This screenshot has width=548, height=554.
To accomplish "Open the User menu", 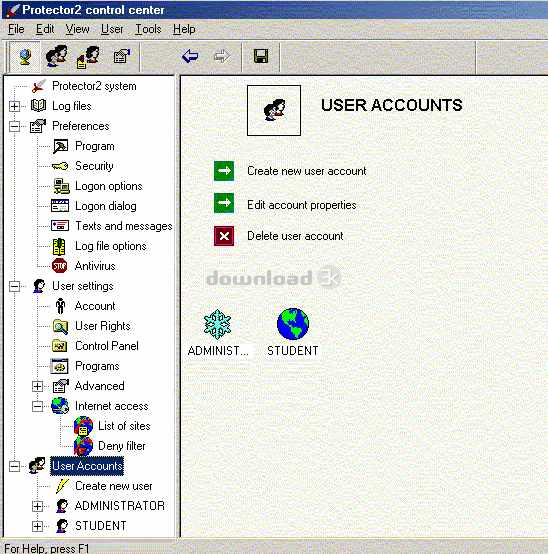I will 112,29.
